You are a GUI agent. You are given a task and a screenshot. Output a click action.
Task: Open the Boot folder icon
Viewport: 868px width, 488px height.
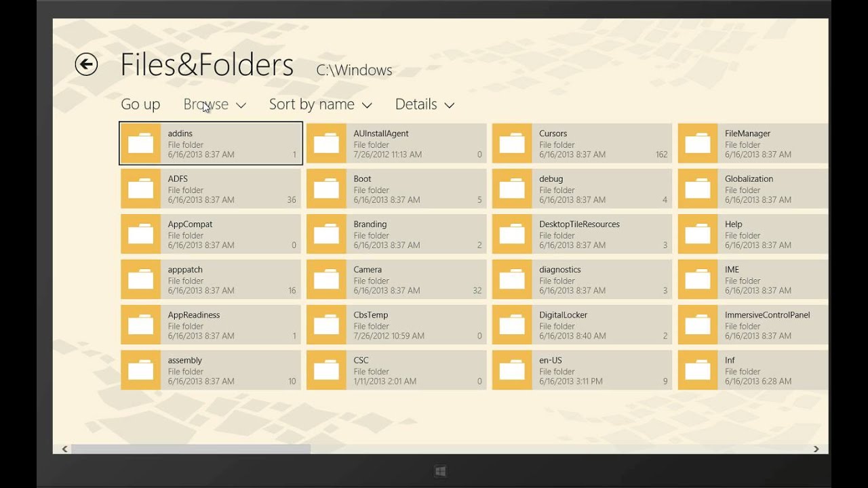click(x=327, y=189)
